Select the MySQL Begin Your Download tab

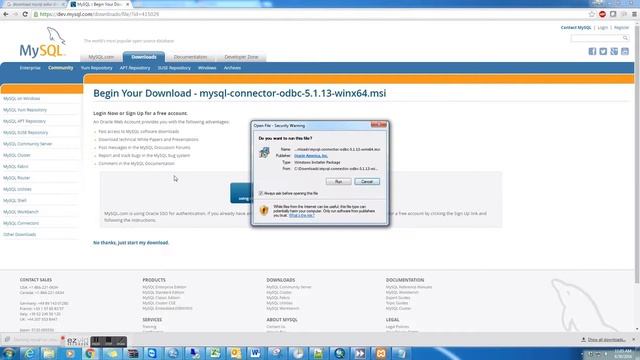[100, 4]
